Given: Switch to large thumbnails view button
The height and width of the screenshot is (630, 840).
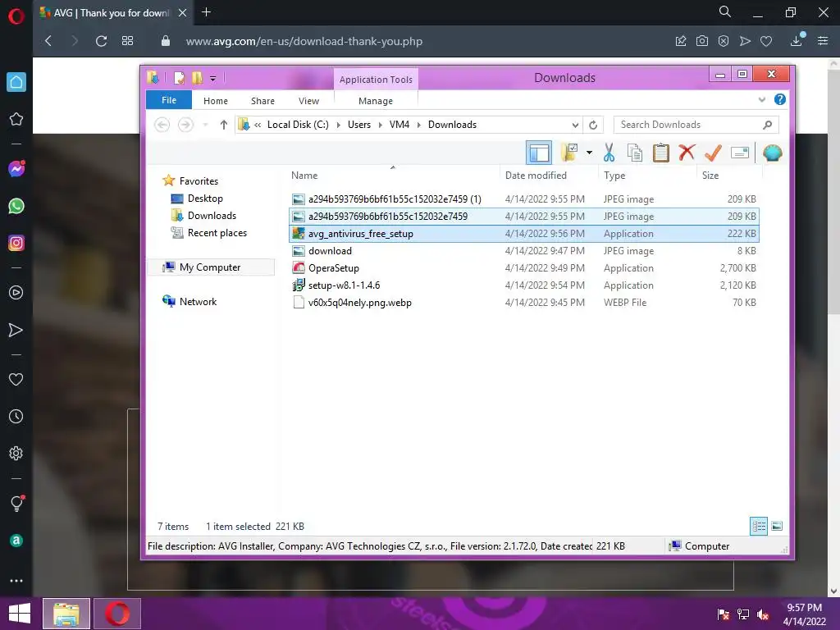Looking at the screenshot, I should point(777,526).
